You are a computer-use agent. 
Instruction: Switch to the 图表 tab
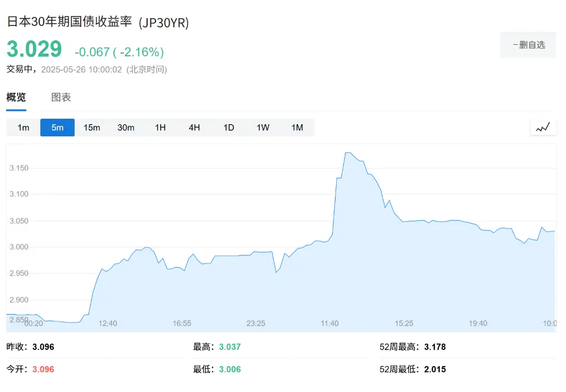tap(61, 98)
